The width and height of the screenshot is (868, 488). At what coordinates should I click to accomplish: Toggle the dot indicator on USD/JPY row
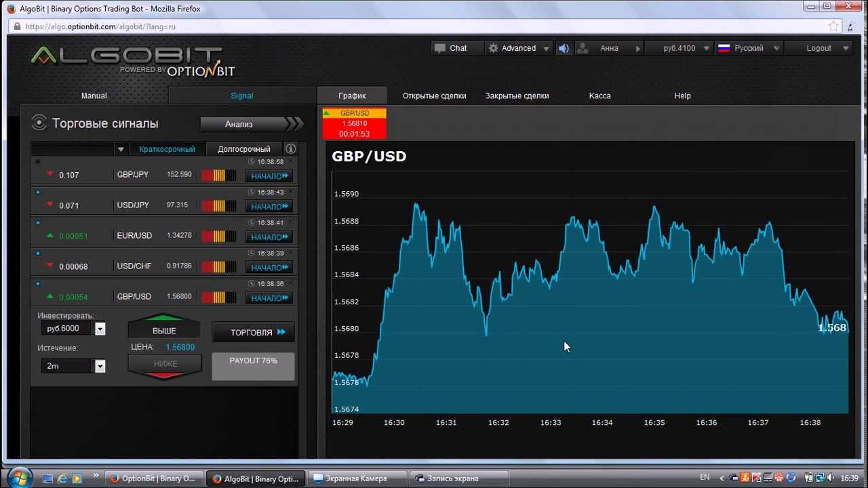(38, 192)
